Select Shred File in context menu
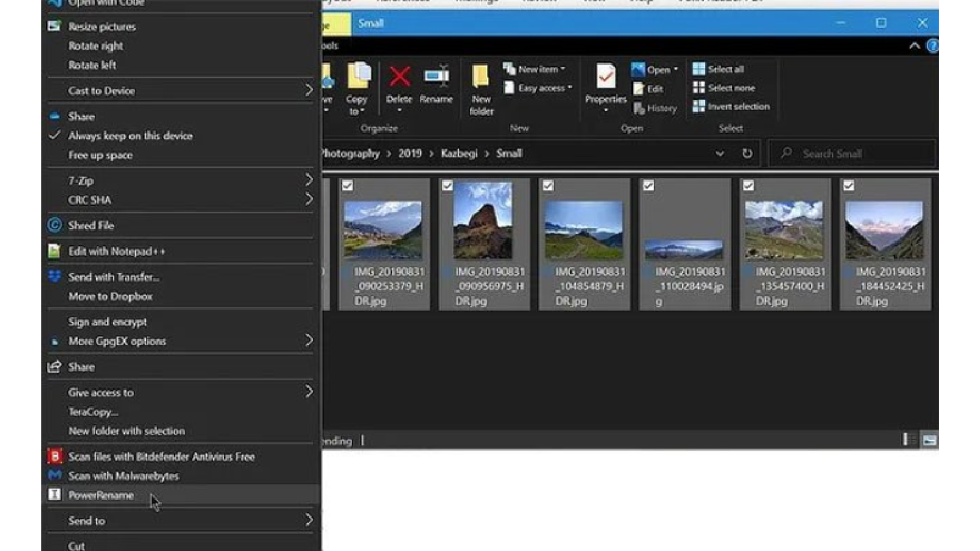 click(91, 226)
